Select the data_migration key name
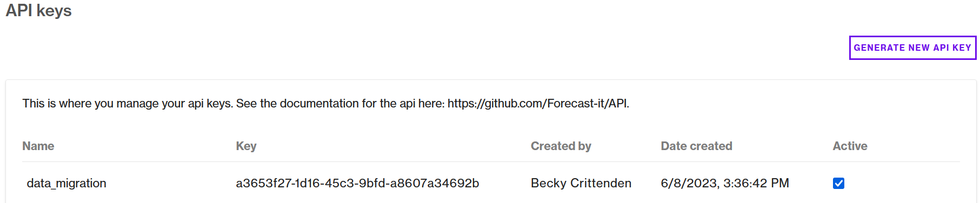 pyautogui.click(x=66, y=184)
